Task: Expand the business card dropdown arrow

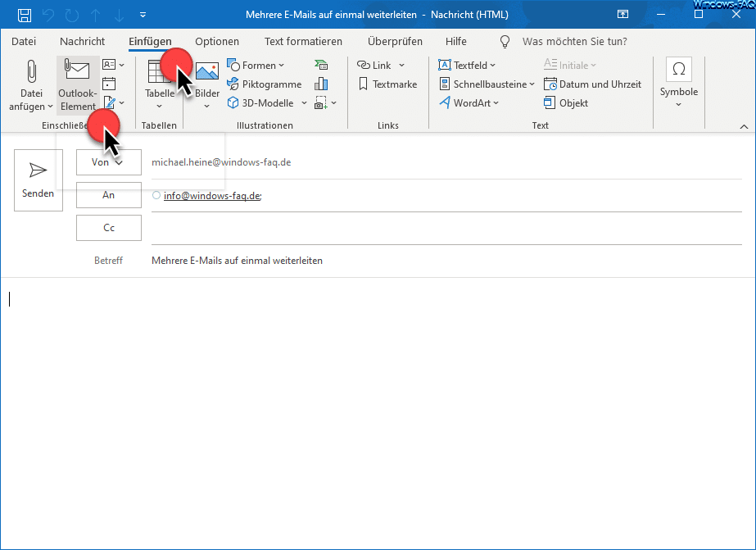Action: tap(121, 65)
